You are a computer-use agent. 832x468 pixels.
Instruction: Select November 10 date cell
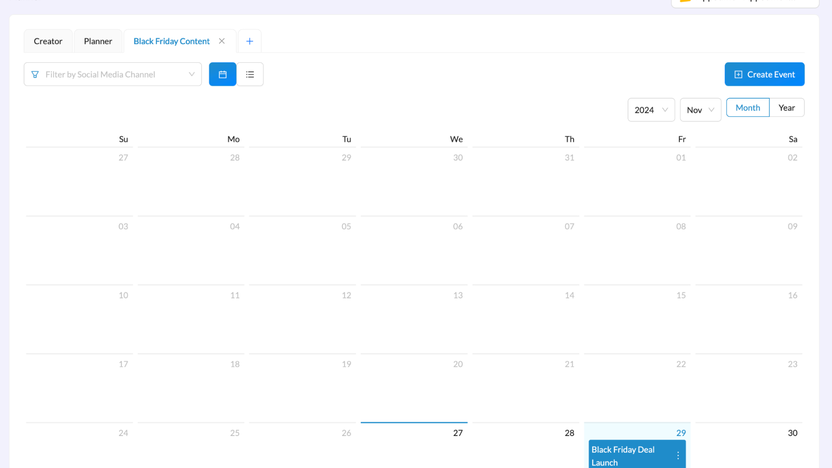pyautogui.click(x=79, y=319)
